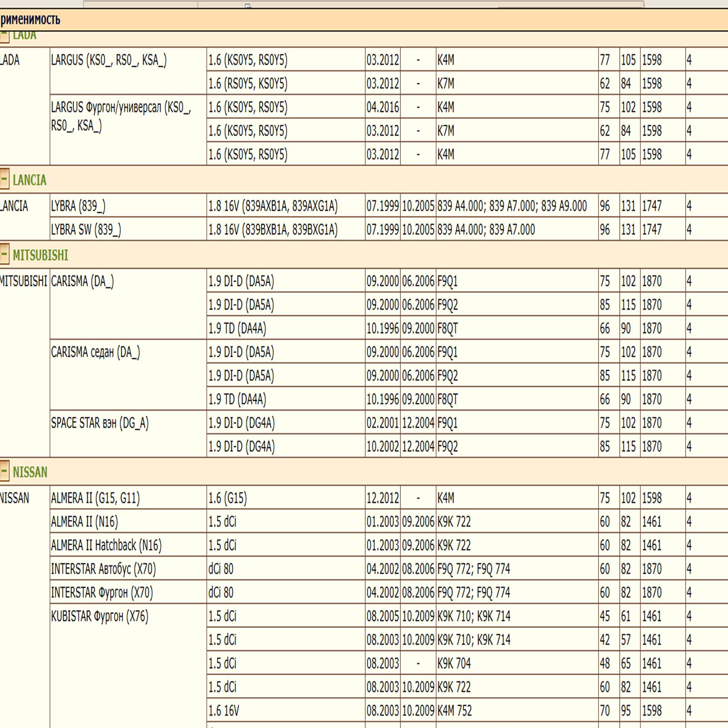Click the INTERSTAR Автобус (X70) model cell
Image resolution: width=728 pixels, height=728 pixels.
coord(103,569)
